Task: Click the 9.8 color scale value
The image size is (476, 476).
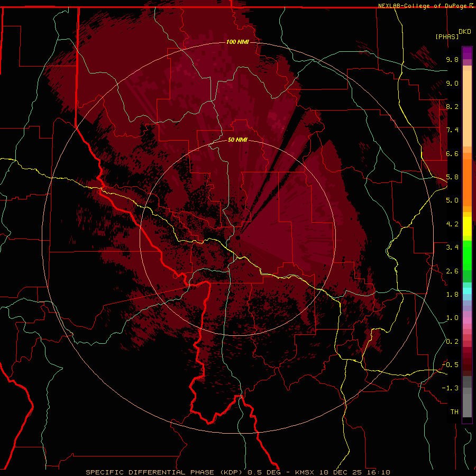Action: point(452,59)
